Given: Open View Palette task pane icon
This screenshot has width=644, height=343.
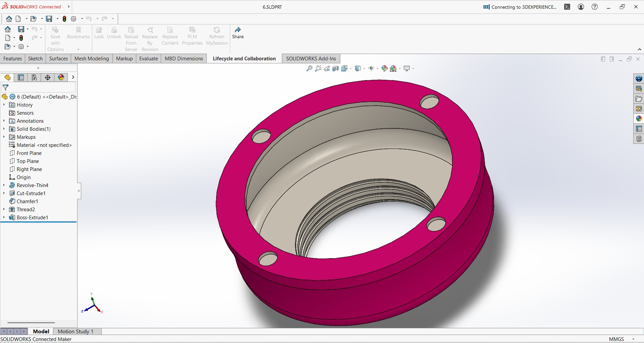Looking at the screenshot, I should tap(639, 109).
